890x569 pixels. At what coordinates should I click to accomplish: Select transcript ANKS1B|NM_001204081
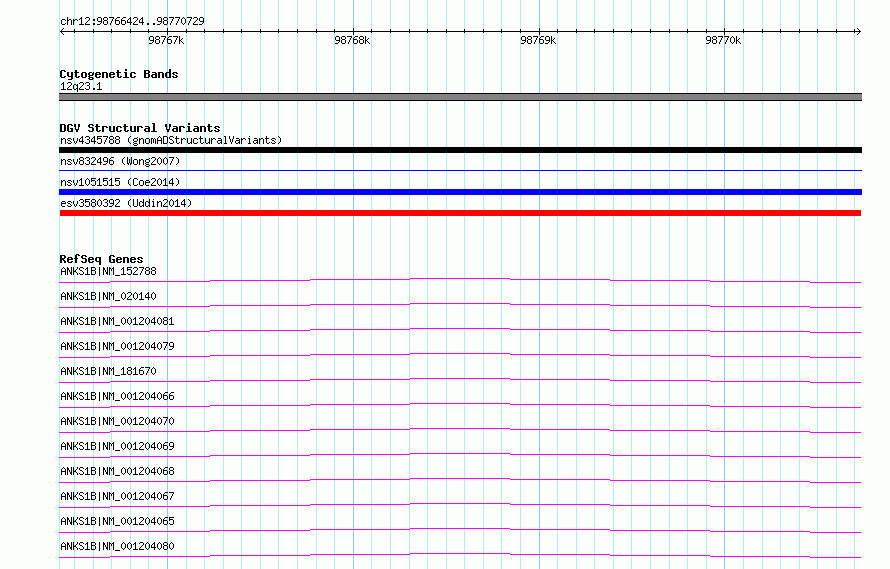tap(117, 321)
